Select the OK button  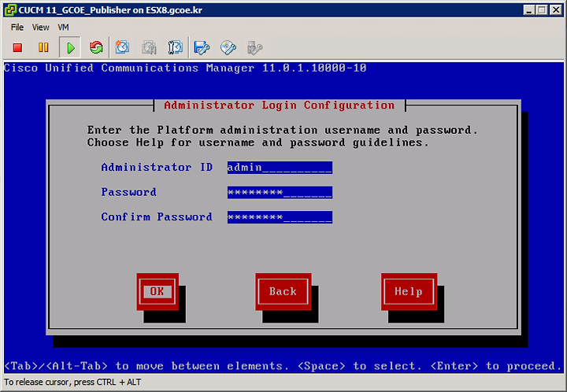157,291
